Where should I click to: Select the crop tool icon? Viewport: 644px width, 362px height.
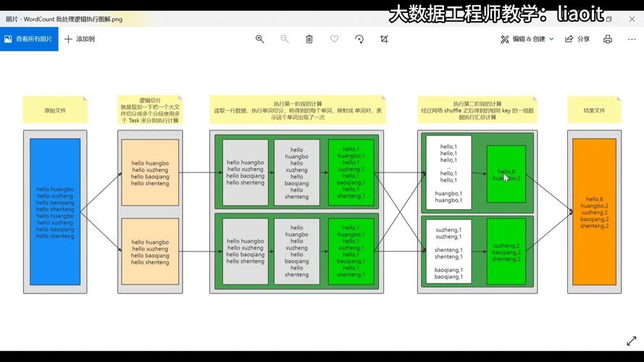[384, 39]
